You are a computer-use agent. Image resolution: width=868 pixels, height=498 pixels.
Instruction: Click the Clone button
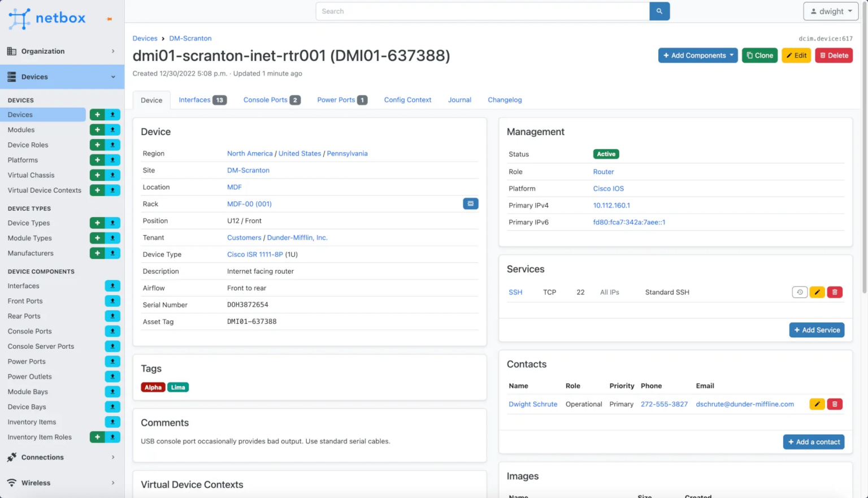coord(759,55)
